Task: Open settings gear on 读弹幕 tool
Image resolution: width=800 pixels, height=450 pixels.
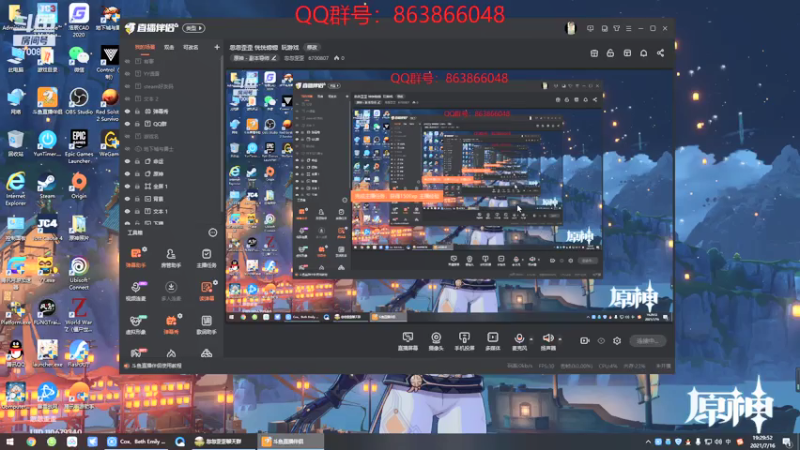Action: 215,282
